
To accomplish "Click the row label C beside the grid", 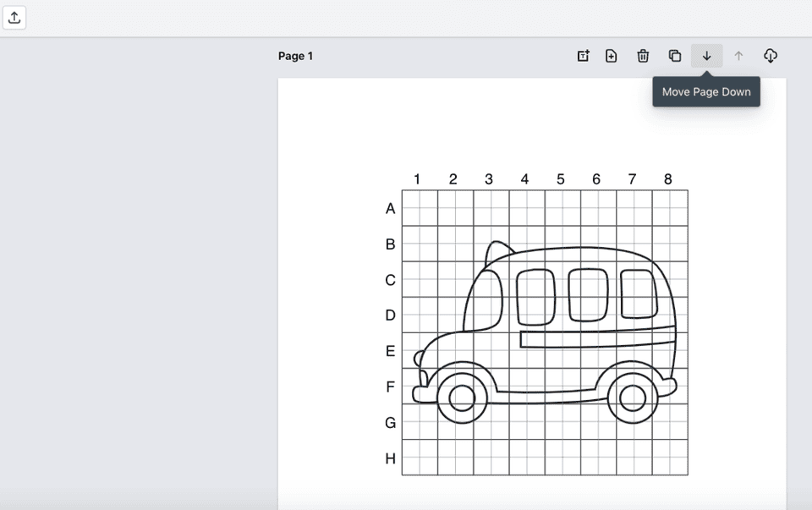I will pyautogui.click(x=390, y=280).
